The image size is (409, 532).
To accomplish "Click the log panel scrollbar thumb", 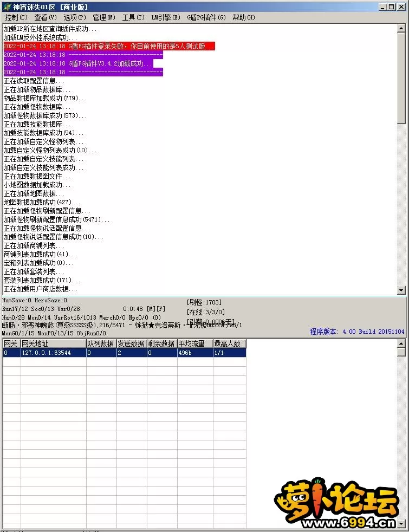I will (401, 78).
